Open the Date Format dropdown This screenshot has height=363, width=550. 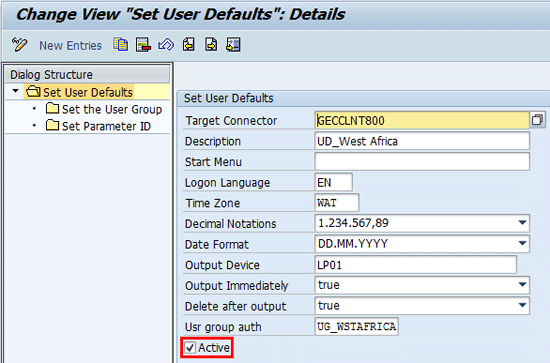[x=522, y=243]
